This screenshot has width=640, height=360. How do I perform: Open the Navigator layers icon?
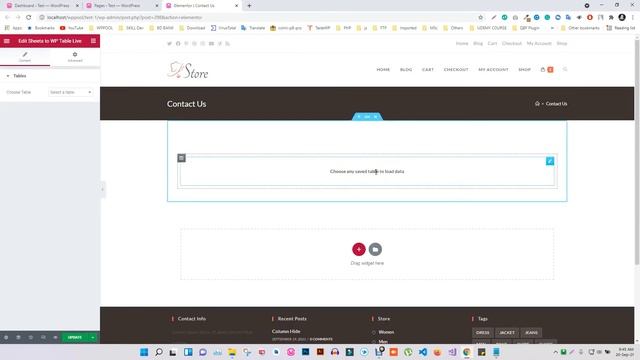[x=18, y=338]
